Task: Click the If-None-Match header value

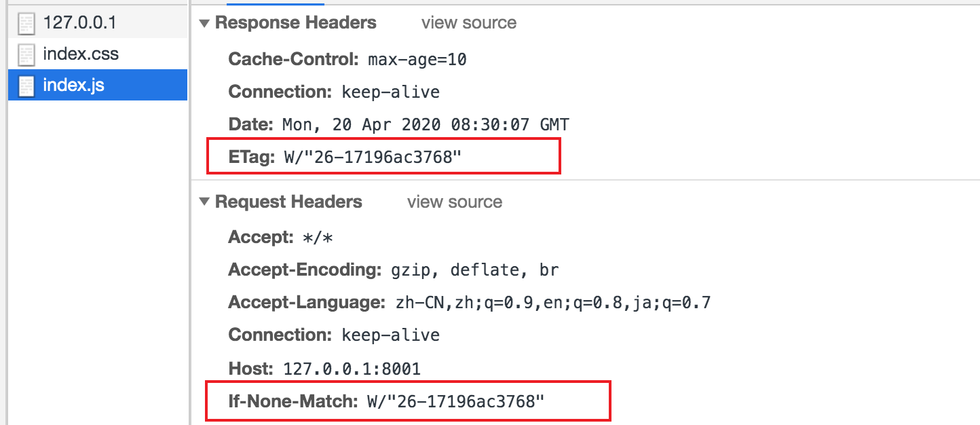Action: click(x=456, y=401)
